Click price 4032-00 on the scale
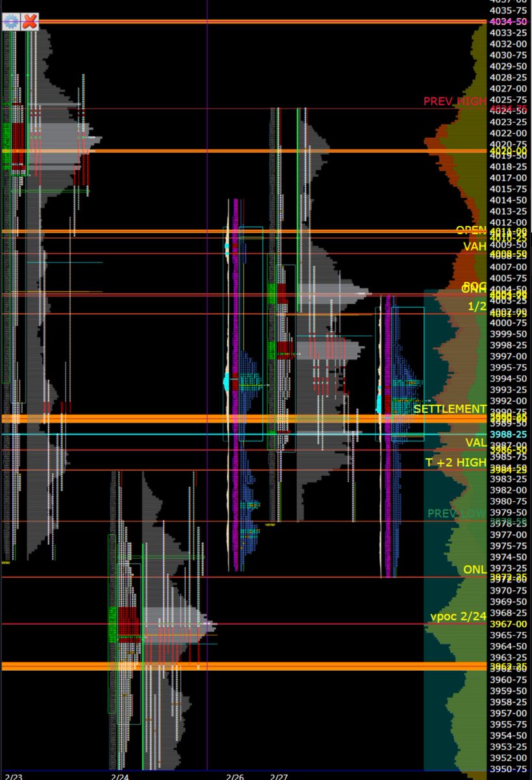Image resolution: width=532 pixels, height=780 pixels. click(x=509, y=44)
